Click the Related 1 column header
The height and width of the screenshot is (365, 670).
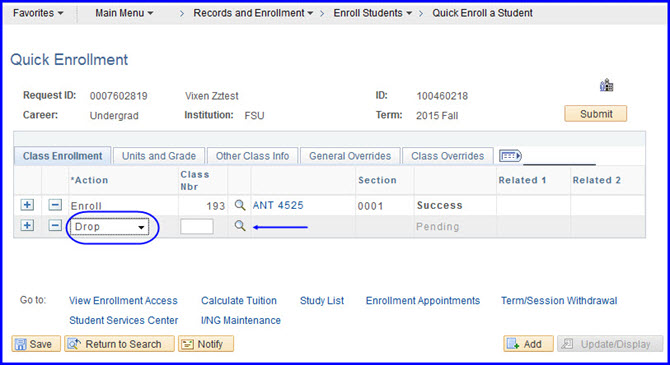(522, 180)
